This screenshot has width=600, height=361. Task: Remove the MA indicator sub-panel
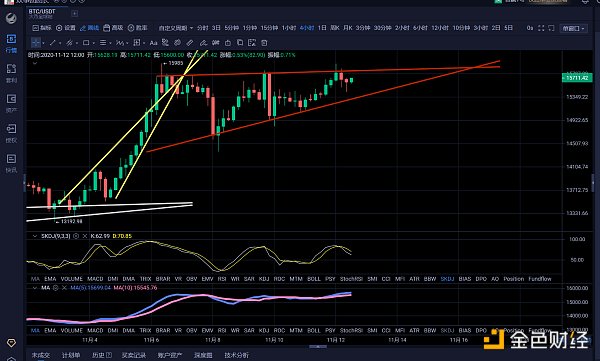pos(64,287)
